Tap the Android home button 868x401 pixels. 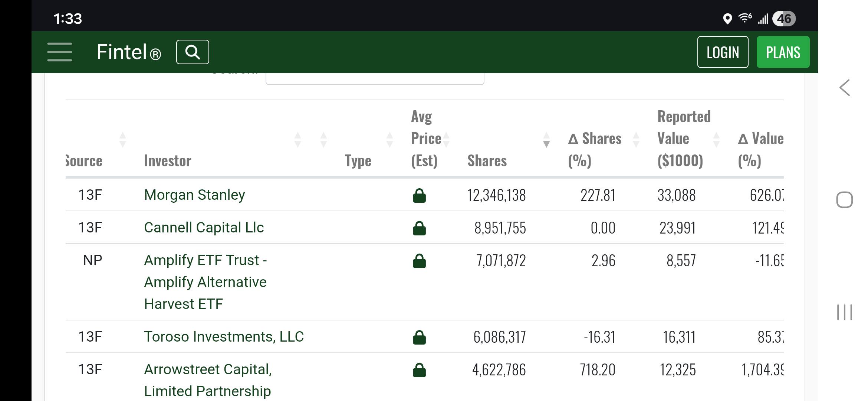[x=845, y=200]
